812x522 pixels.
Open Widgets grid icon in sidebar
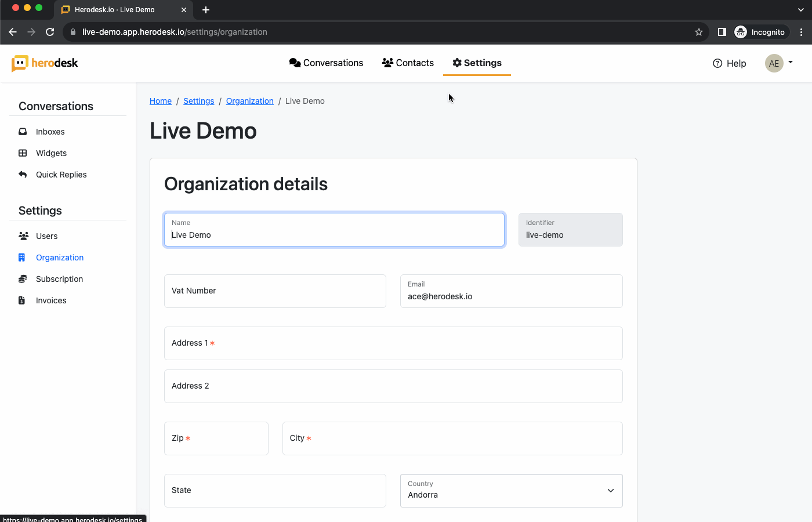point(23,153)
